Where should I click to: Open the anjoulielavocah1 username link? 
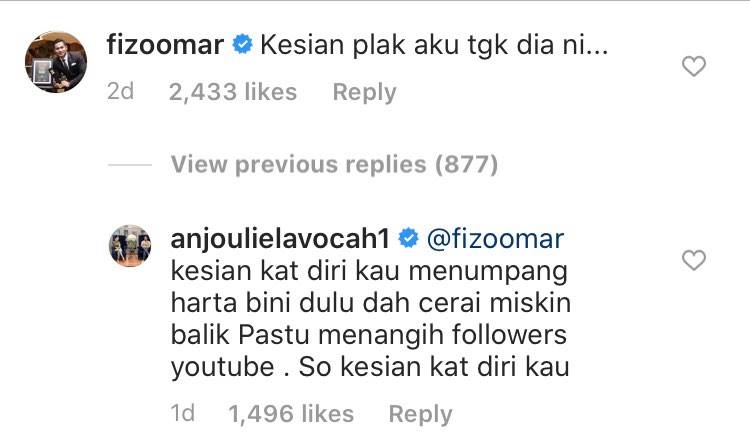coord(280,239)
